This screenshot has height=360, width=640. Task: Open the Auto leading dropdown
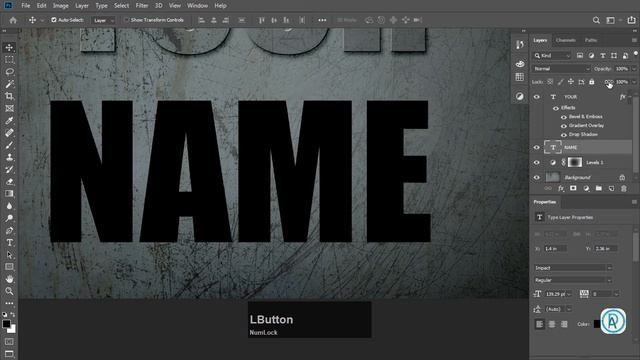[x=569, y=309]
